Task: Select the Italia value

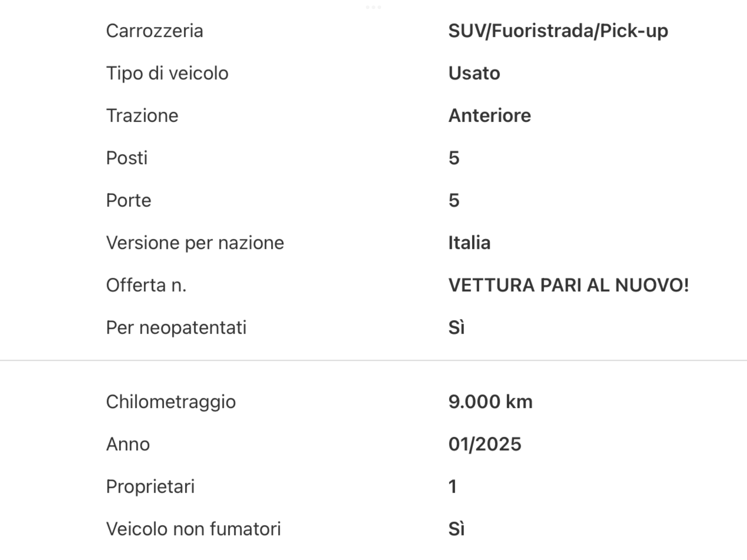Action: (469, 243)
